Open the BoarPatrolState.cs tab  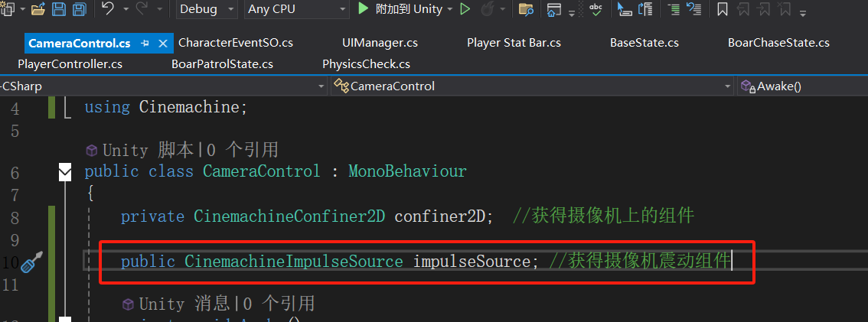pos(222,64)
